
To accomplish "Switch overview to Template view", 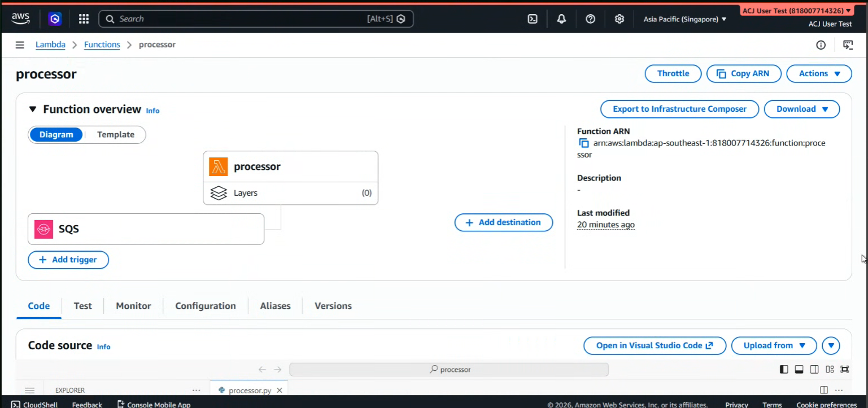I will click(116, 135).
